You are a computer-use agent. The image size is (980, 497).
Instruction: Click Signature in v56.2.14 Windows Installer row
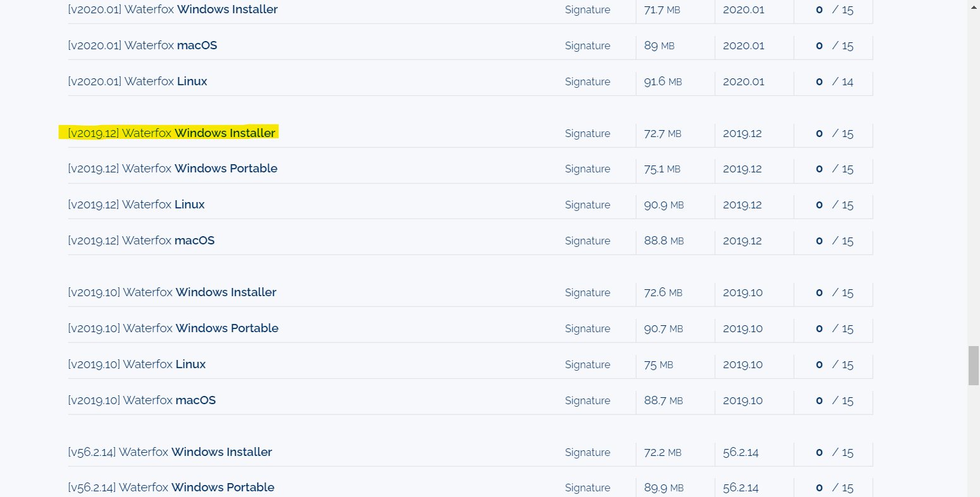point(587,453)
